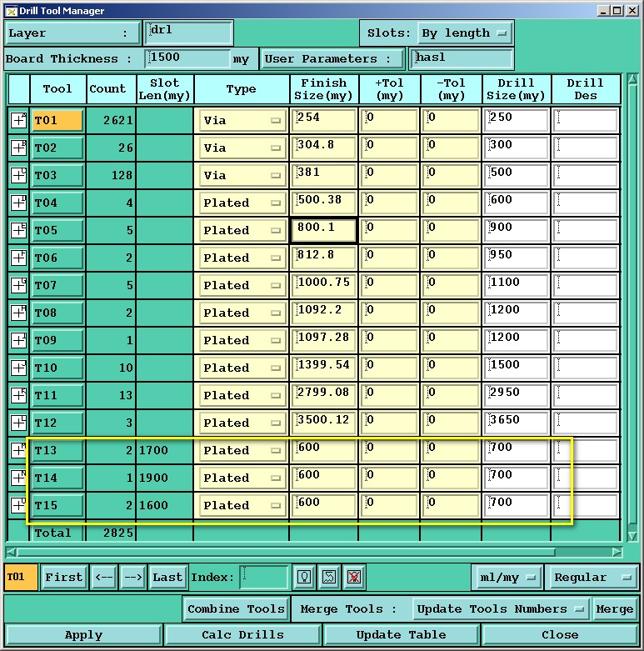Expand the T01 row plus icon
This screenshot has width=644, height=651.
pyautogui.click(x=18, y=120)
